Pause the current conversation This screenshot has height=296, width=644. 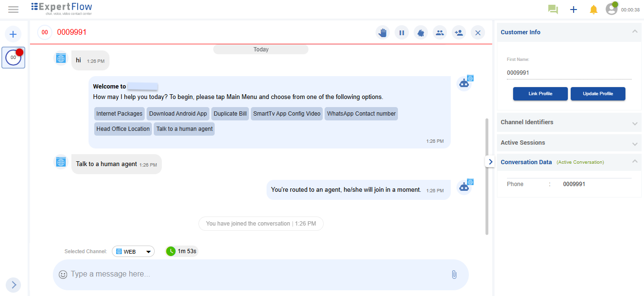coord(402,32)
